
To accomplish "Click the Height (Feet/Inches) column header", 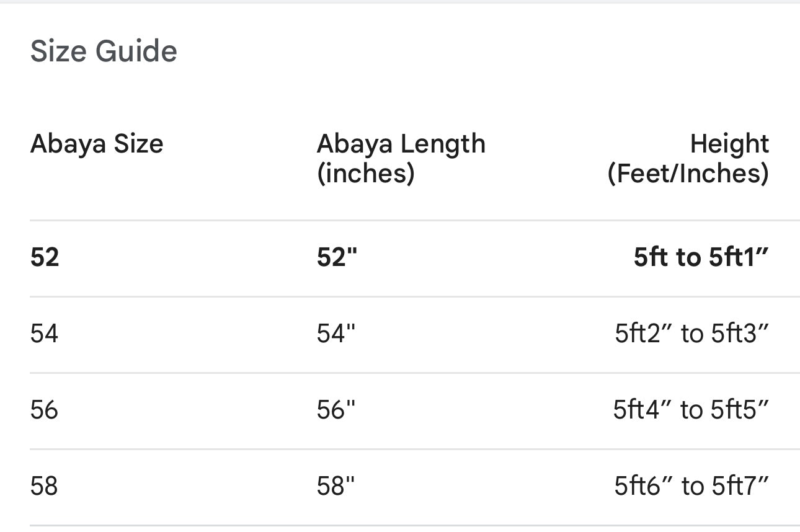I will tap(688, 158).
